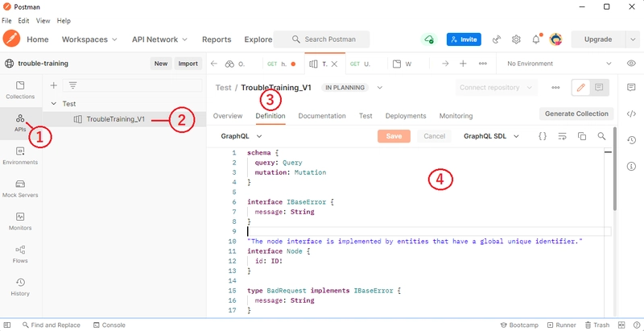Image resolution: width=644 pixels, height=331 pixels.
Task: Open Mock Servers in the sidebar
Action: [x=20, y=188]
